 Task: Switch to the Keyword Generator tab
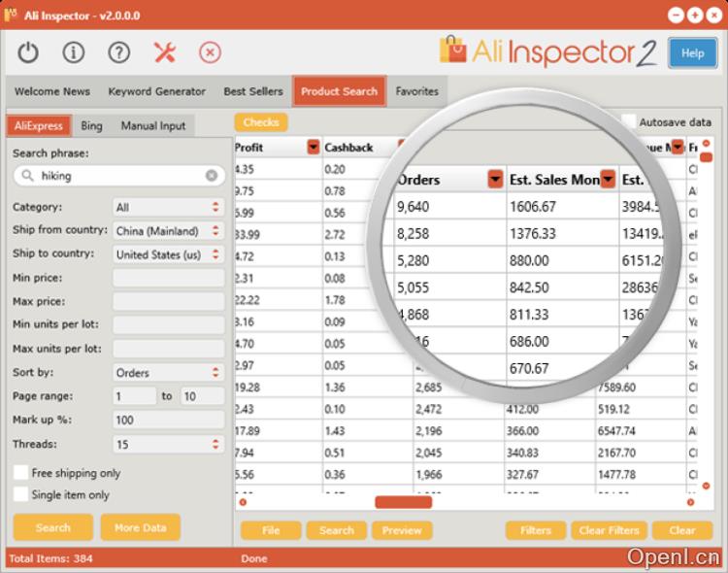pos(156,91)
